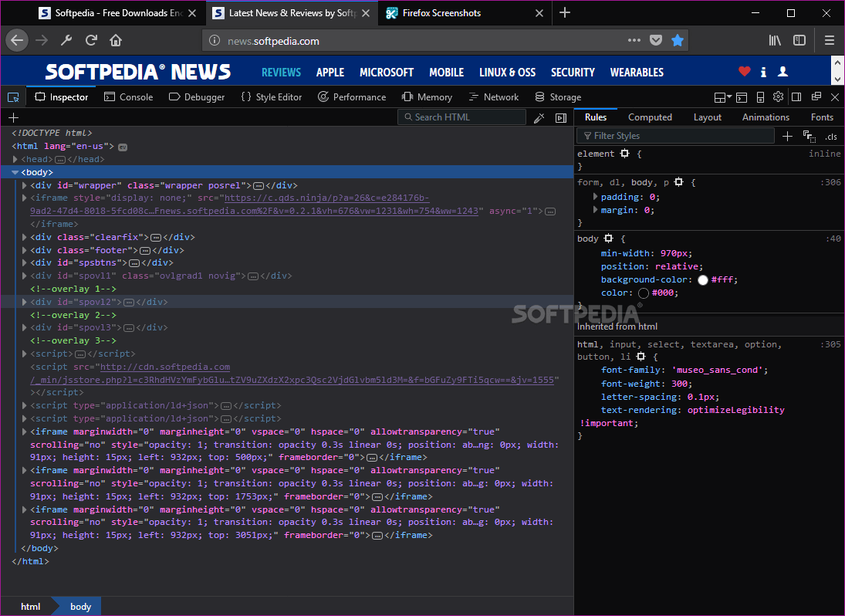
Task: Click the user account icon on site header
Action: tap(783, 71)
